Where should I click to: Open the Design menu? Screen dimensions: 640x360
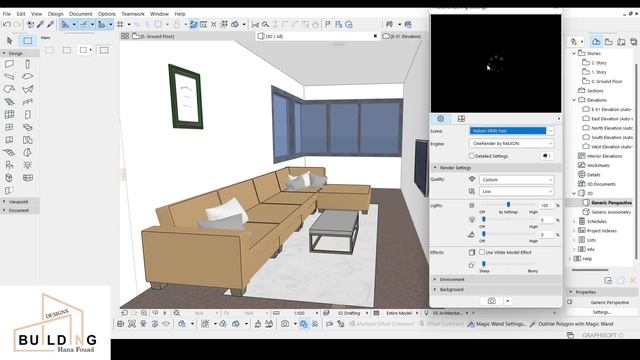coord(56,14)
